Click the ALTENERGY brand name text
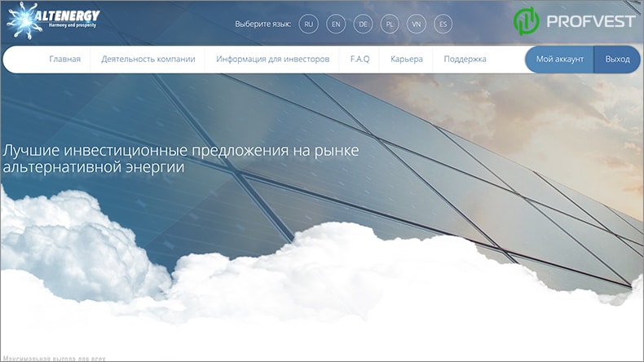Image resolution: width=644 pixels, height=362 pixels. (68, 15)
